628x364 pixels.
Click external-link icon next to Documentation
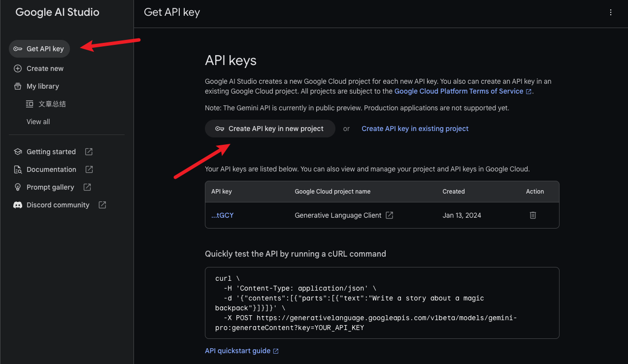89,169
